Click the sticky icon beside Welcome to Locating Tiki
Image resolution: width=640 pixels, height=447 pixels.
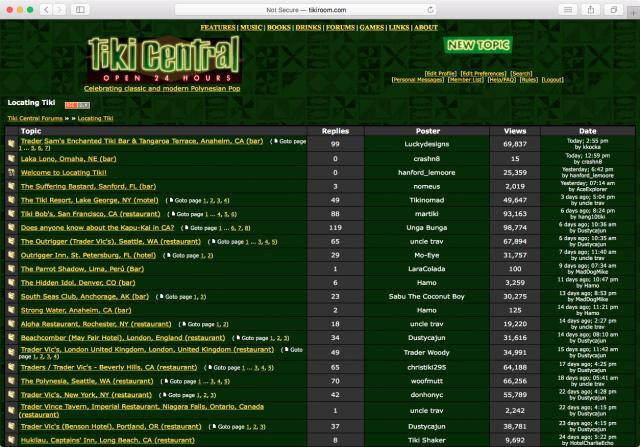coord(11,172)
